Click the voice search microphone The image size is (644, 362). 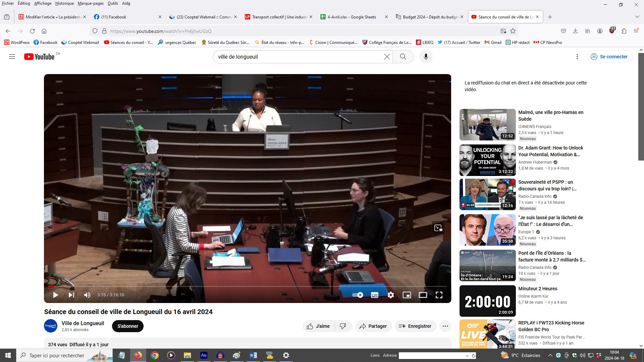[x=426, y=57]
